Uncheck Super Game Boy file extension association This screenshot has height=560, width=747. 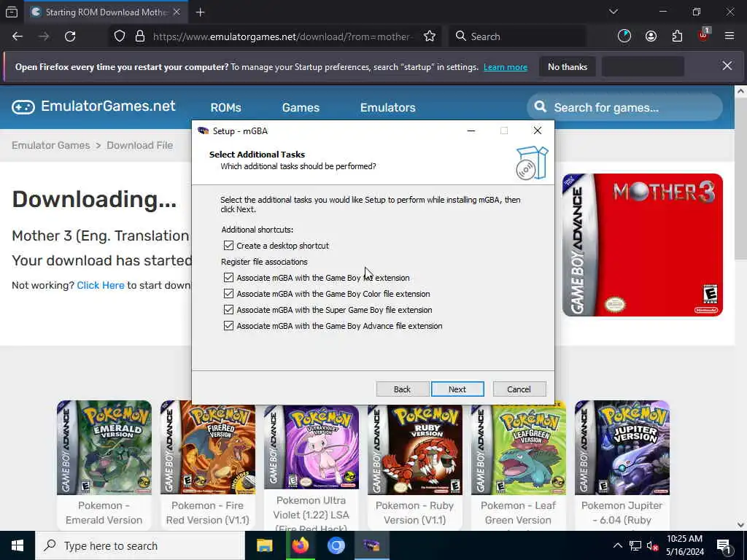click(228, 310)
